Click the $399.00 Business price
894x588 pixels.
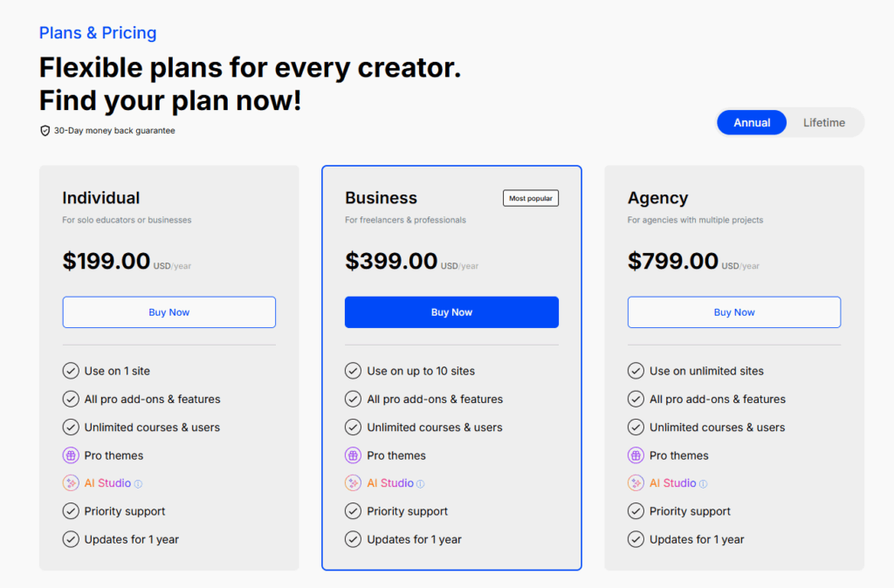coord(391,261)
